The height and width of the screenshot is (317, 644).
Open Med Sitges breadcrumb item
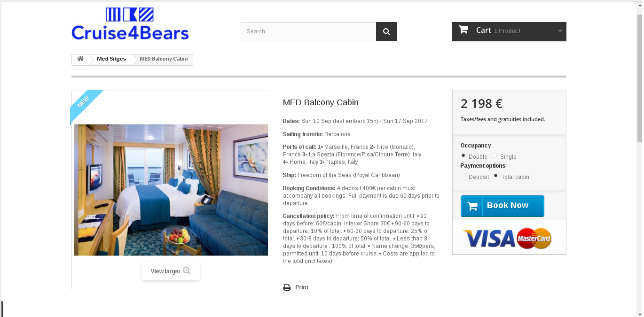coord(111,59)
